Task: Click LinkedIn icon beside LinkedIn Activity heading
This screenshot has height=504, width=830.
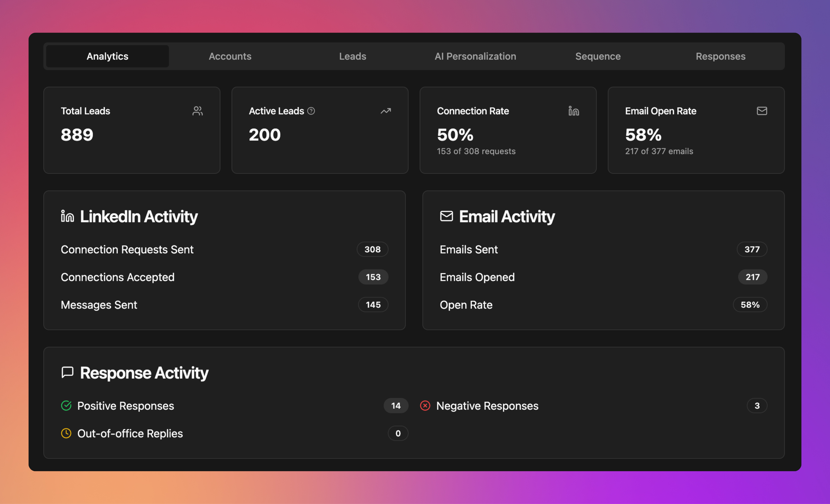Action: [x=67, y=216]
